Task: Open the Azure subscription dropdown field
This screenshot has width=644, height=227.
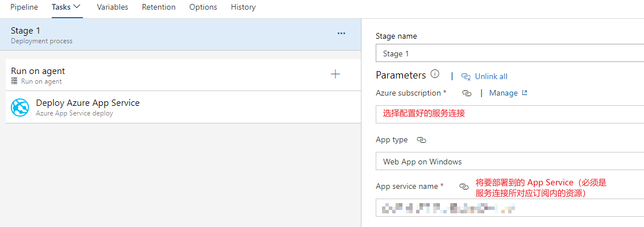Action: [x=510, y=114]
